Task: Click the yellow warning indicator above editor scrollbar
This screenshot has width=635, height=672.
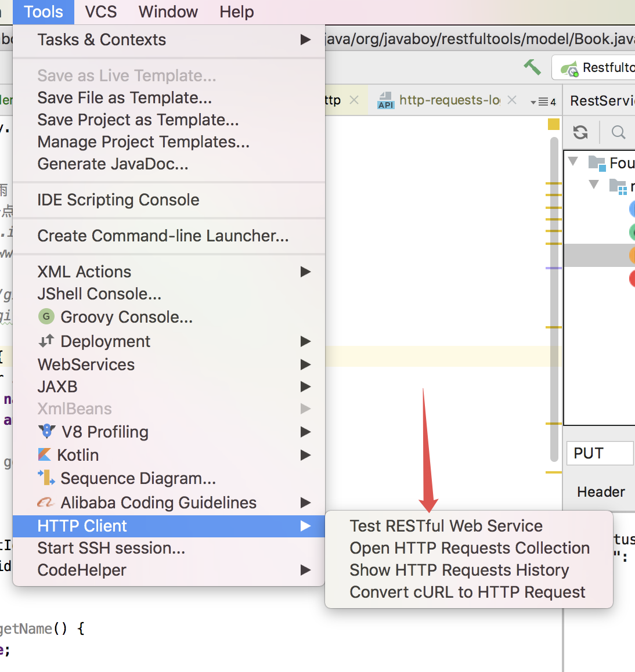Action: coord(554,124)
